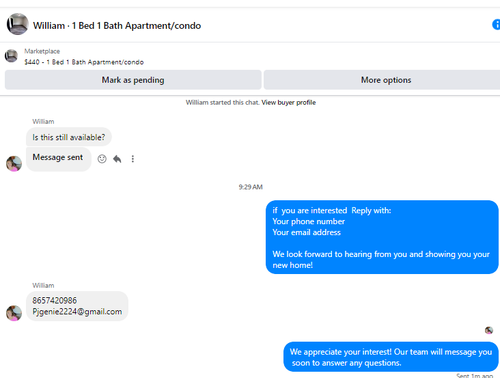
Task: Click the 'We appreciate your interest' bubble
Action: point(391,357)
